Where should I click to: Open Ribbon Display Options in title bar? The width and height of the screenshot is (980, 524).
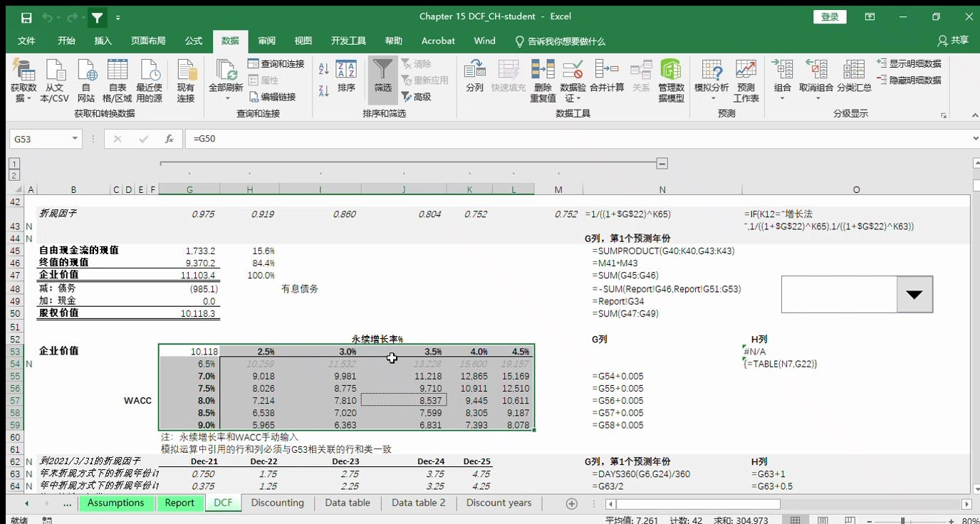[870, 17]
